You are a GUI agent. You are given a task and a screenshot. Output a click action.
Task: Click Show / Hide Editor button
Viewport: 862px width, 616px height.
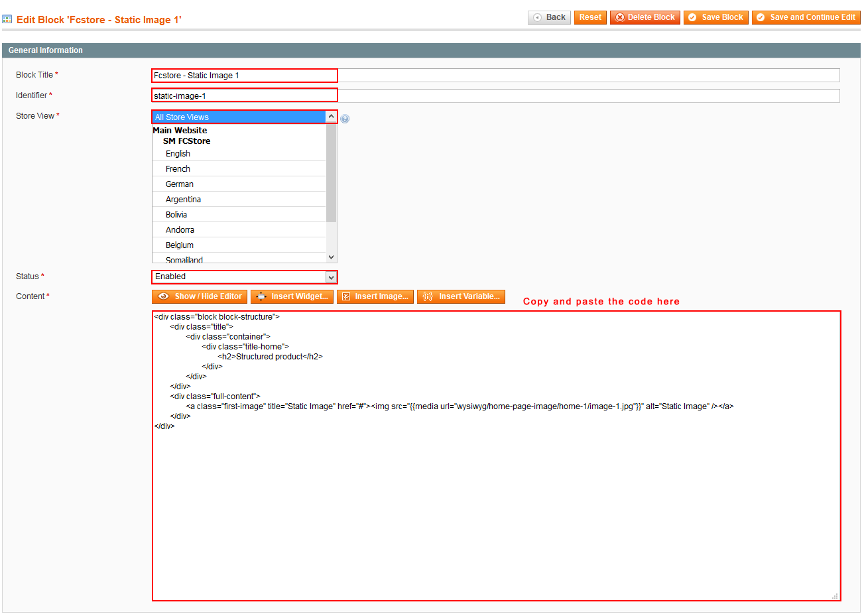(200, 296)
